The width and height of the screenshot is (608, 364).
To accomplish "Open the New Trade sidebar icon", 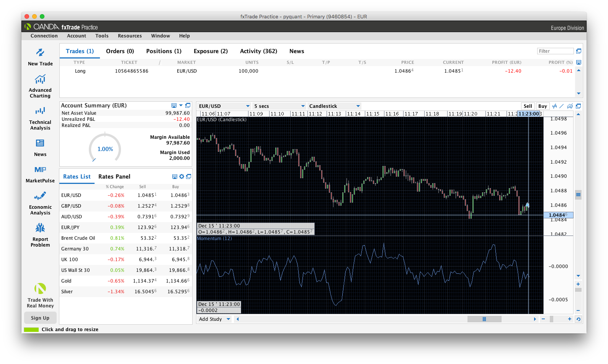I will point(40,52).
